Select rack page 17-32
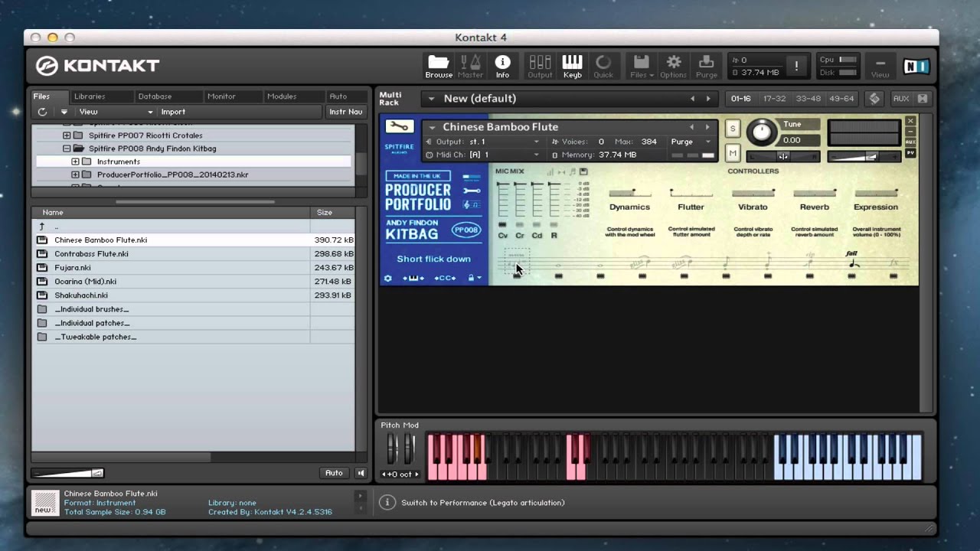Screen dimensions: 980x551 774,99
